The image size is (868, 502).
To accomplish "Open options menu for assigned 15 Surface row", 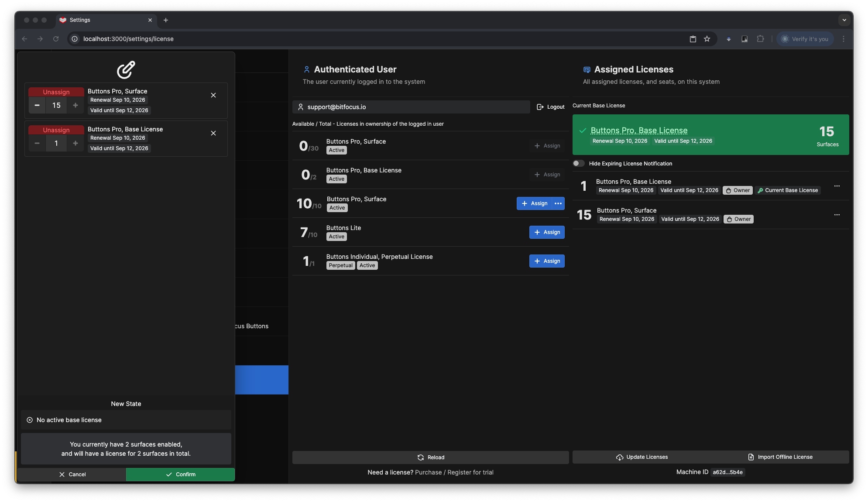I will tap(837, 215).
